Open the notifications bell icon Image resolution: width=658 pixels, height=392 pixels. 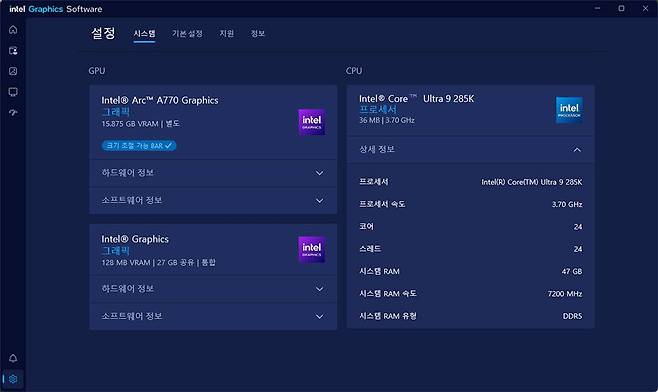pos(13,358)
